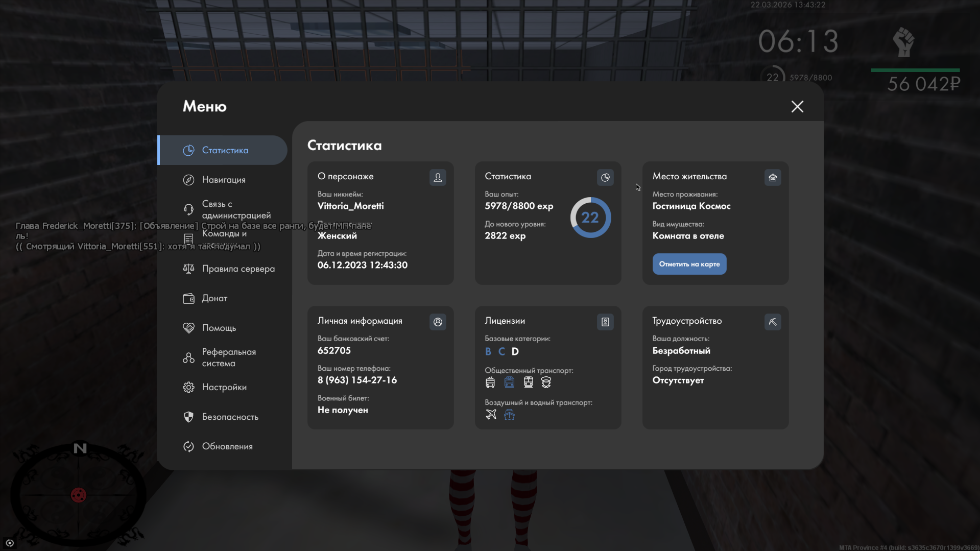The width and height of the screenshot is (980, 551).
Task: Select the blue trolleybus license icon
Action: click(x=509, y=382)
